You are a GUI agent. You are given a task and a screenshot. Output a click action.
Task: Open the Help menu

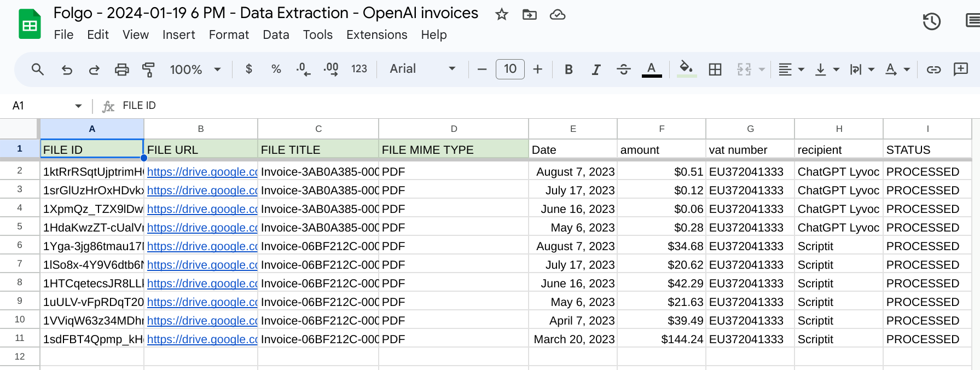click(434, 34)
